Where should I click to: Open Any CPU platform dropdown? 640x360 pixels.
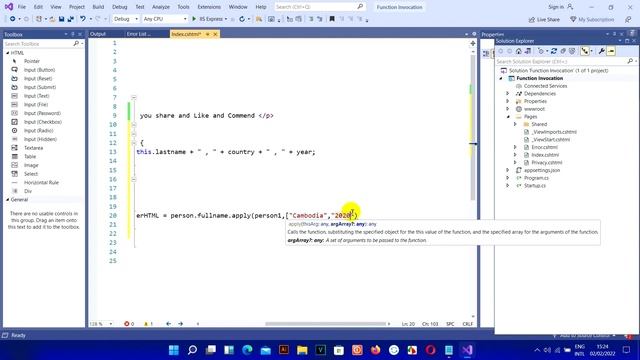[x=164, y=19]
